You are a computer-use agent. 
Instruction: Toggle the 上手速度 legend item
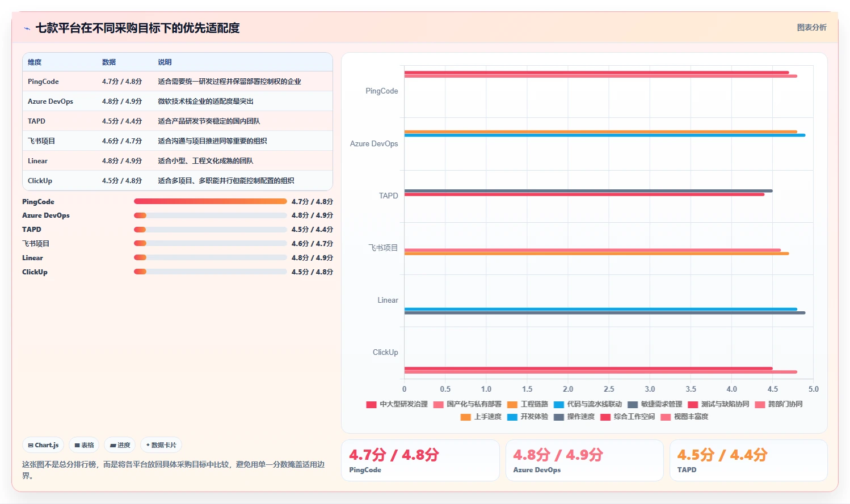point(481,417)
